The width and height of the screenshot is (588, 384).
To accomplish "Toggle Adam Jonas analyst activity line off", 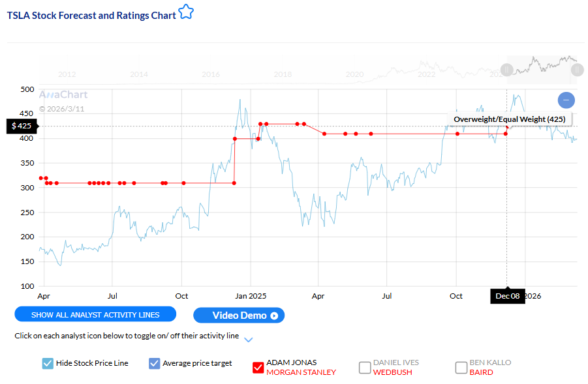I will pyautogui.click(x=258, y=367).
